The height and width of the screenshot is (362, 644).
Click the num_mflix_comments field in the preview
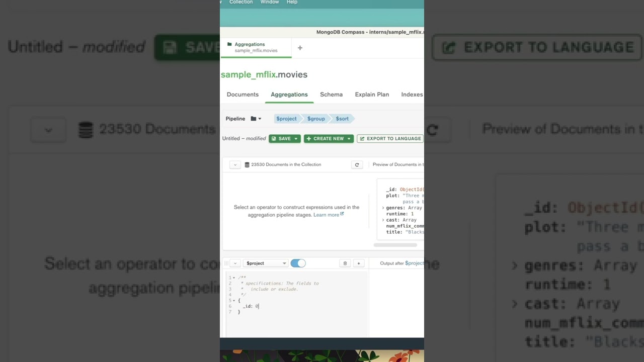tap(405, 226)
